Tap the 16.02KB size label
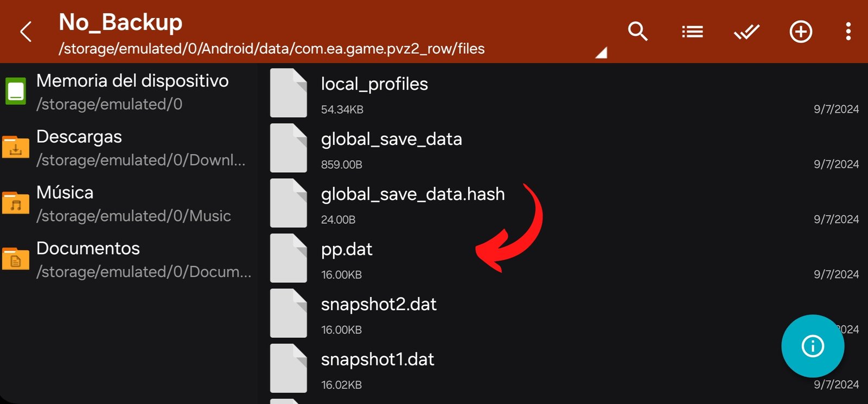Screen dimensions: 868x404 click(341, 385)
